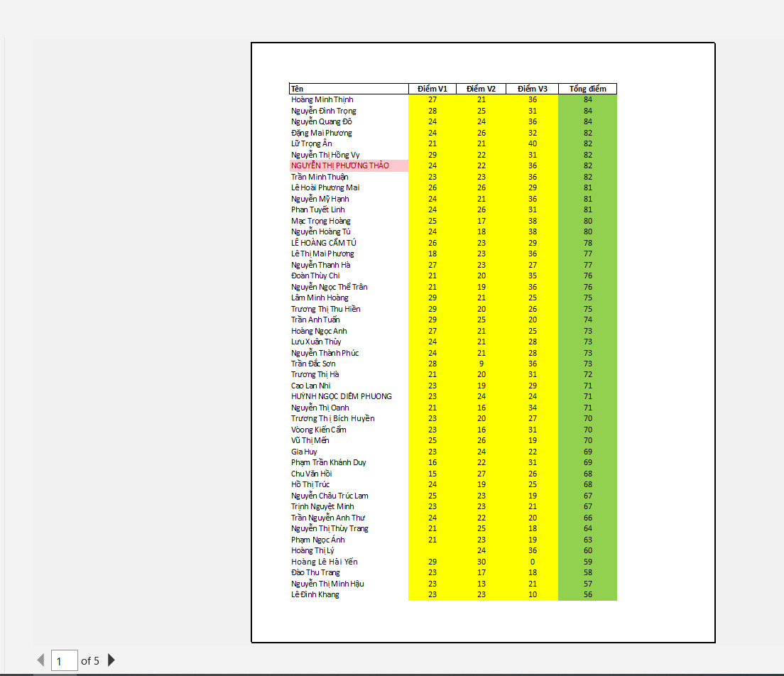Select the name 'Nguyễn Thị Oanh'

[320, 408]
